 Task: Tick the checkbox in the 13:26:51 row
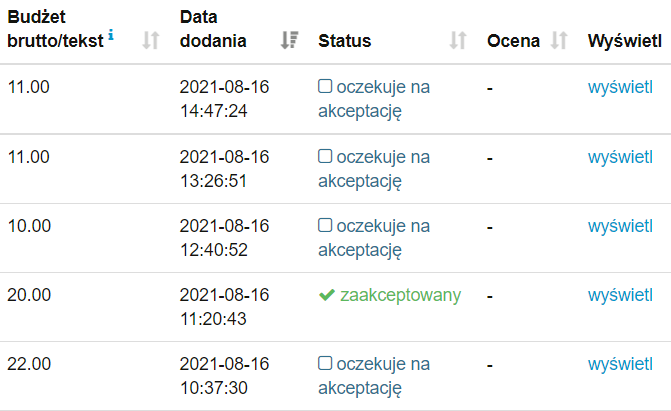click(x=325, y=157)
